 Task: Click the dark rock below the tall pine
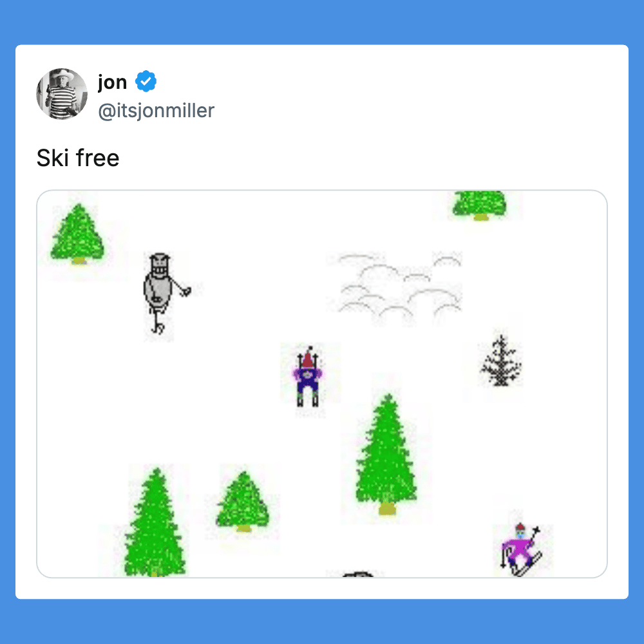click(357, 574)
